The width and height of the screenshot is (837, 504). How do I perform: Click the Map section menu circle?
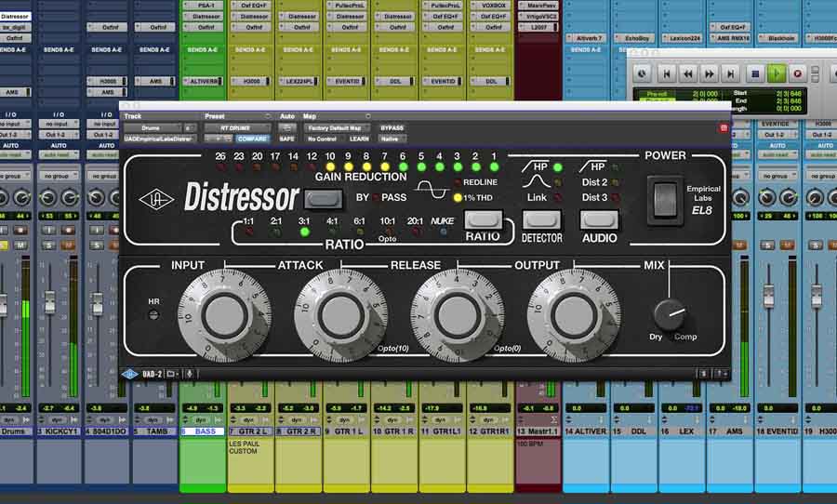(x=367, y=116)
